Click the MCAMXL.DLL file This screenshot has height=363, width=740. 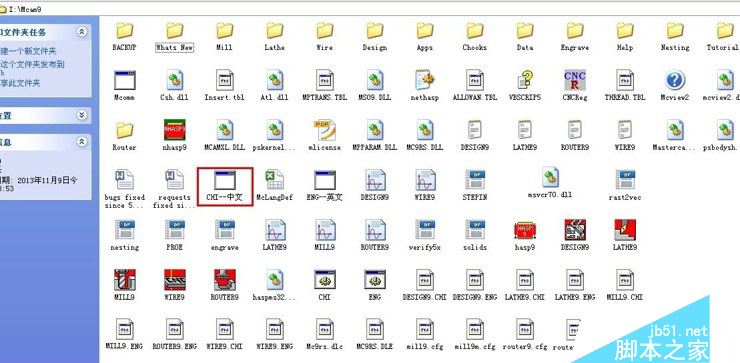click(x=225, y=130)
